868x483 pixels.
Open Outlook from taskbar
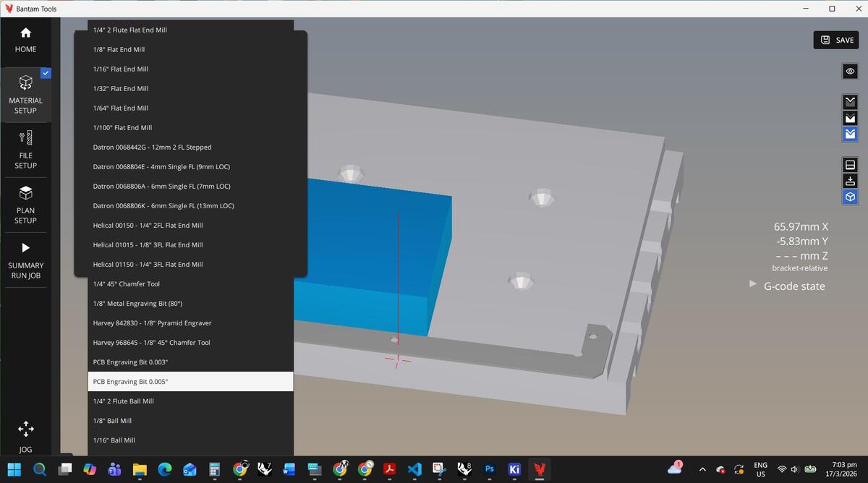[x=190, y=469]
